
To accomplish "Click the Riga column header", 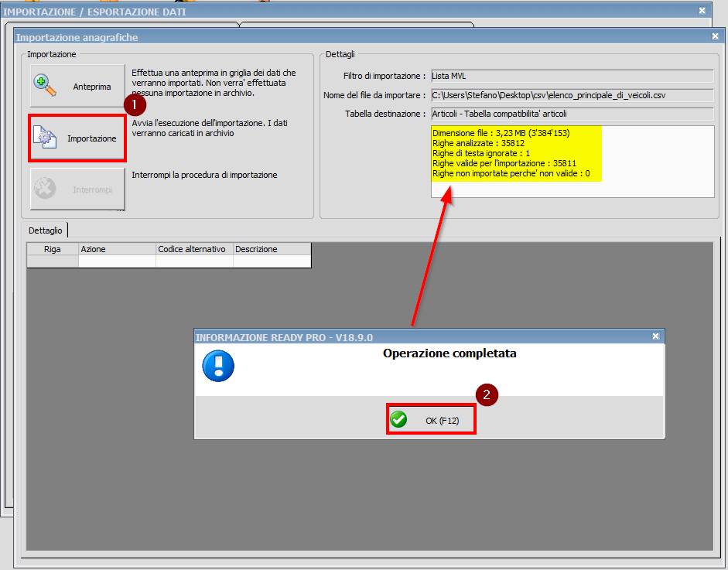I will click(53, 249).
